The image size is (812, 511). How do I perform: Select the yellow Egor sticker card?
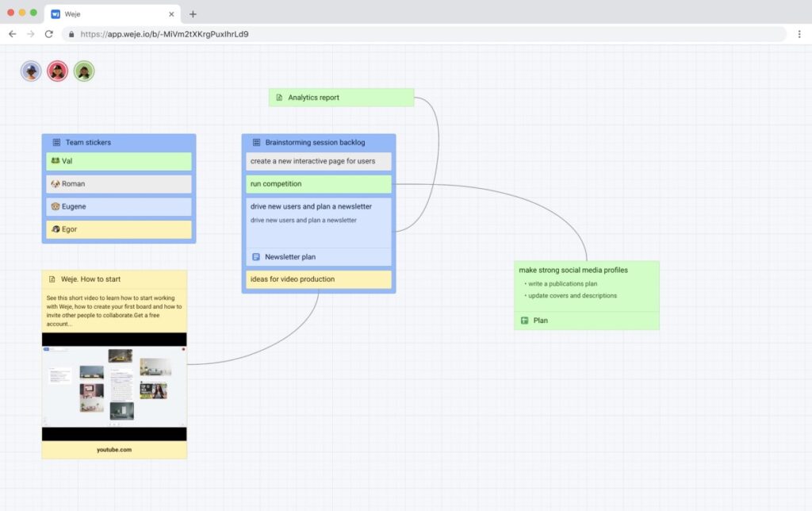click(119, 229)
